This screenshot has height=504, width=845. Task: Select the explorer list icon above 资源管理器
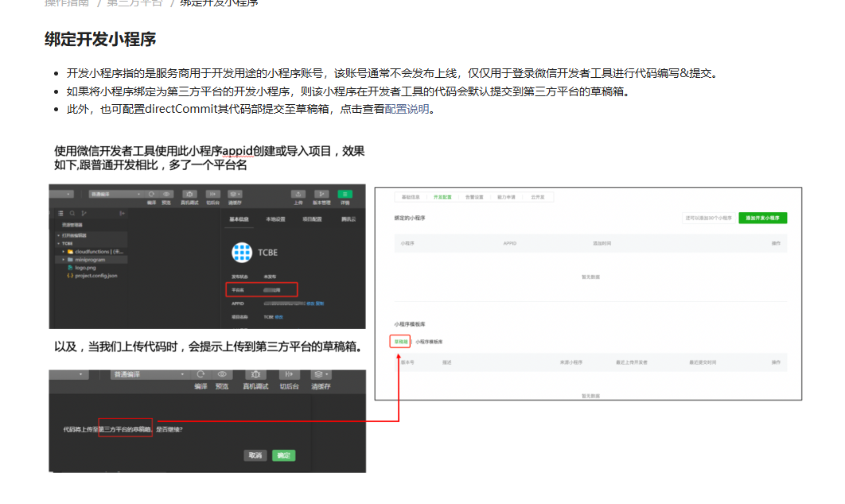(61, 213)
